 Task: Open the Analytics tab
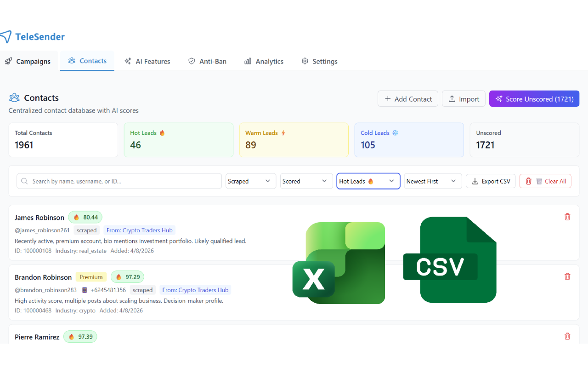(264, 61)
